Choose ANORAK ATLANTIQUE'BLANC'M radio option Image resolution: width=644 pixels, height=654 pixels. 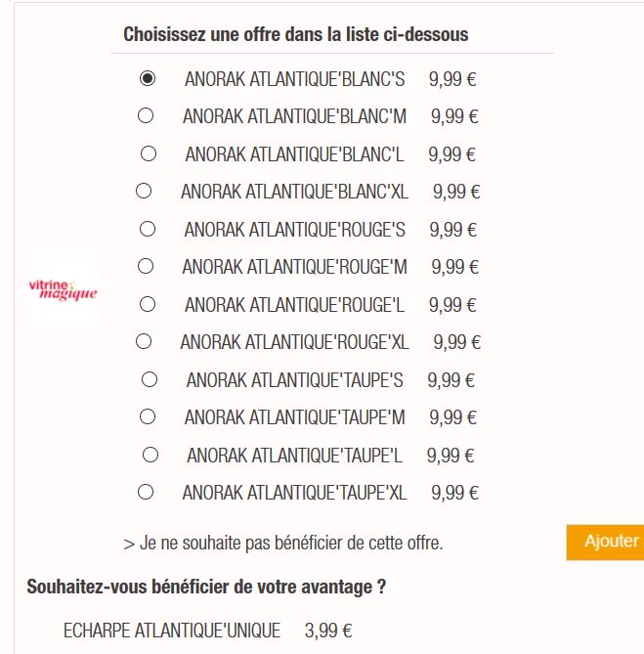[x=147, y=115]
